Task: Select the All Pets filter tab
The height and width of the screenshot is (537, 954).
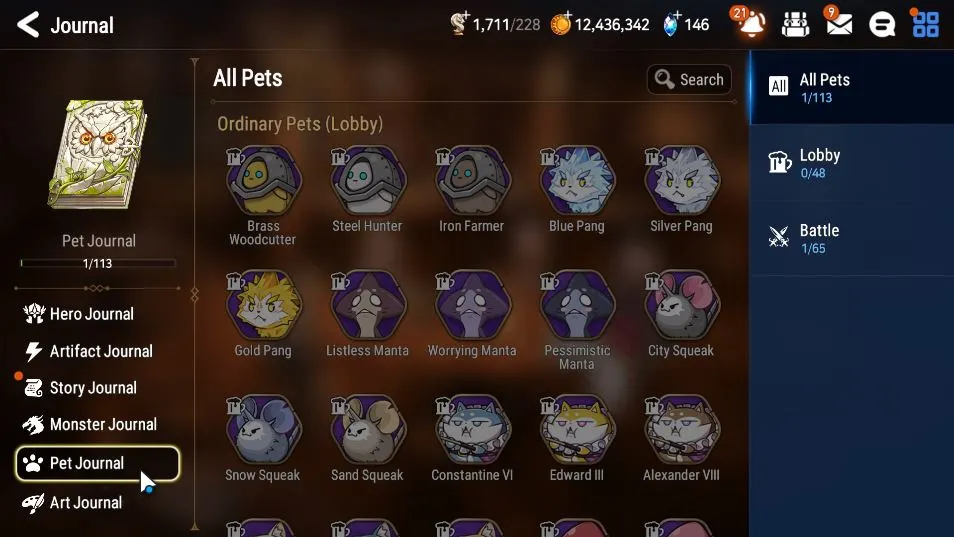Action: point(852,88)
